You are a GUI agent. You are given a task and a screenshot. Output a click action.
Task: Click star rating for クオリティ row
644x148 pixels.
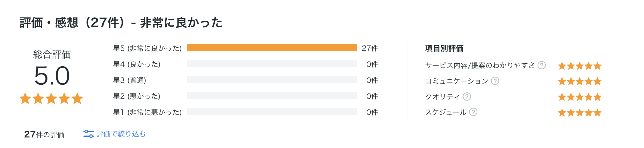coord(580,97)
